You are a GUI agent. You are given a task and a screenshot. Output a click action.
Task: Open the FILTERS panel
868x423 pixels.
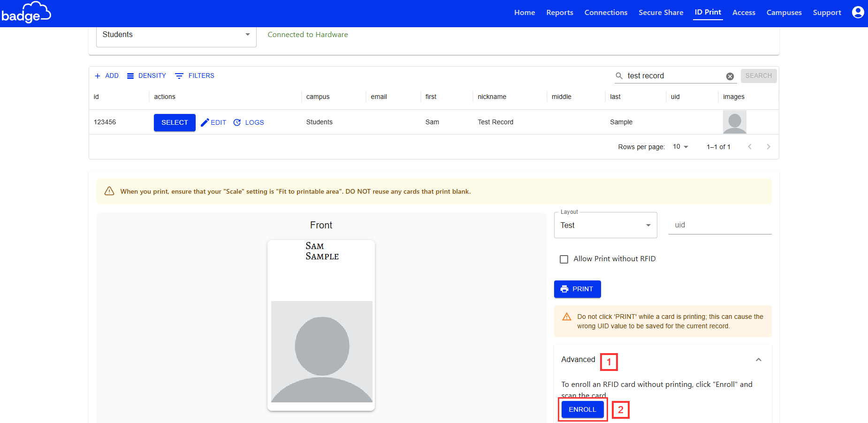click(195, 76)
